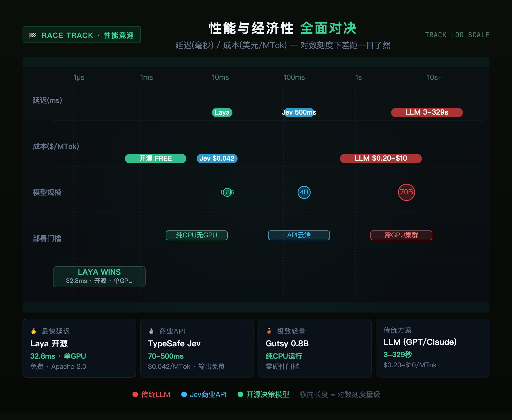The width and height of the screenshot is (512, 420).
Task: Click the 部署门槛 row label
Action: click(47, 238)
